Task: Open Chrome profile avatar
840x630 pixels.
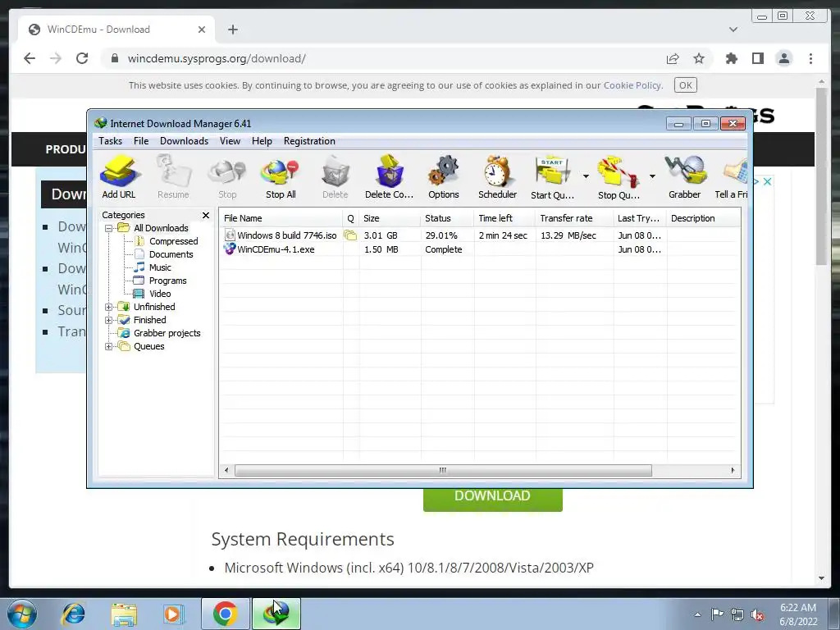Action: pos(783,58)
